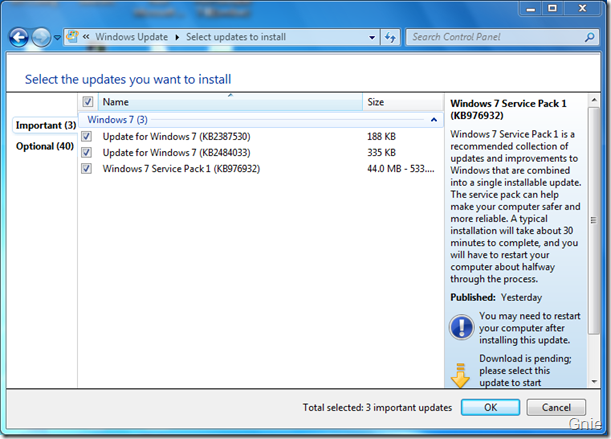Image resolution: width=611 pixels, height=439 pixels.
Task: Uncheck Windows 7 Service Pack 1 (KB976932)
Action: point(87,169)
